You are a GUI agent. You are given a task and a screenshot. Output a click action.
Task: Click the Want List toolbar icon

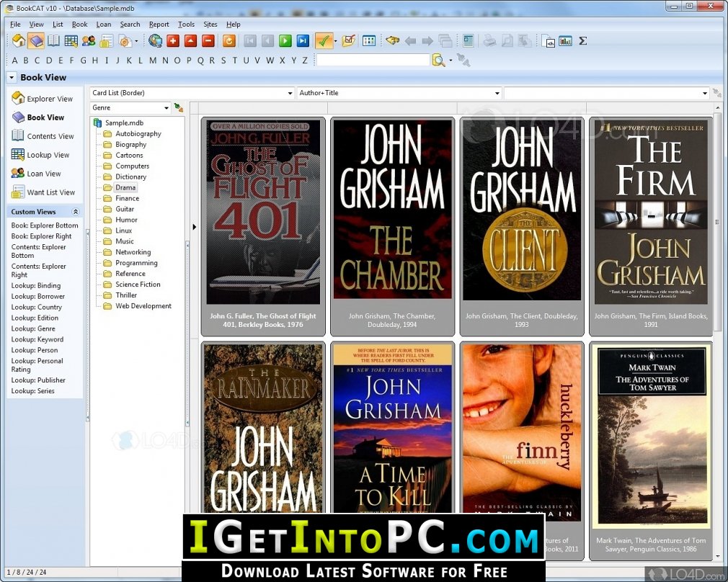pos(107,41)
